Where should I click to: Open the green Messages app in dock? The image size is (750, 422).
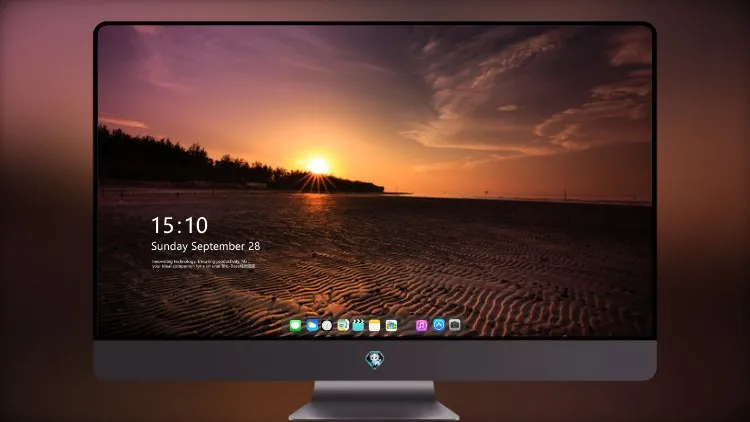tap(296, 325)
